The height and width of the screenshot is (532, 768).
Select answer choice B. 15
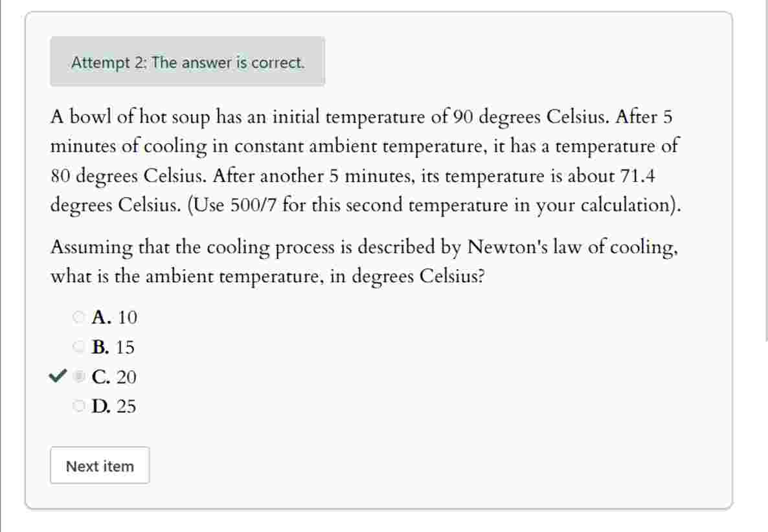[114, 347]
